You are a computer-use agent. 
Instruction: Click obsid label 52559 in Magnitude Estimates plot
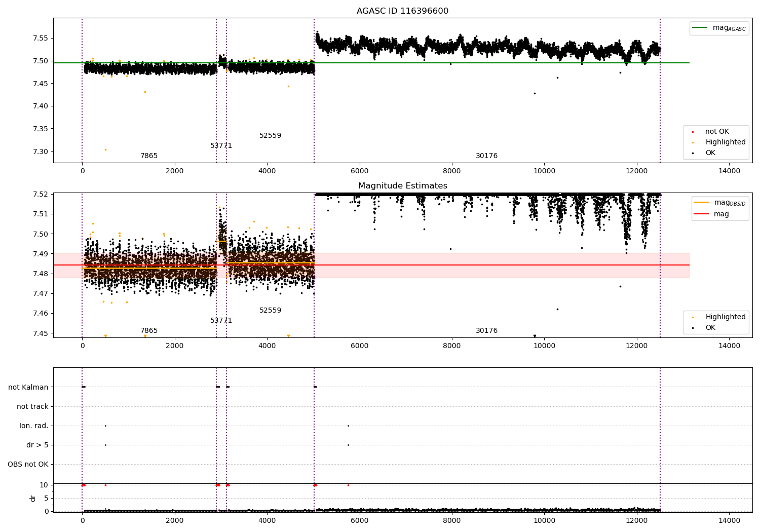[270, 311]
